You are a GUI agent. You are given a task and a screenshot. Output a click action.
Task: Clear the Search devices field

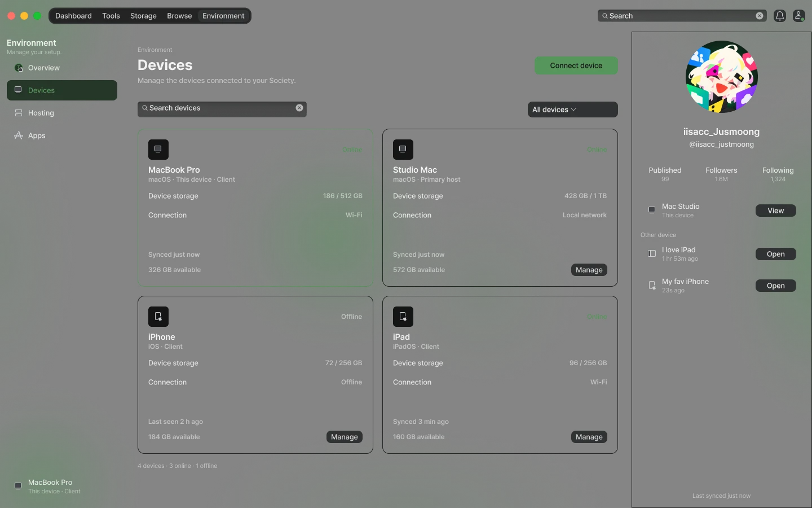pos(299,108)
